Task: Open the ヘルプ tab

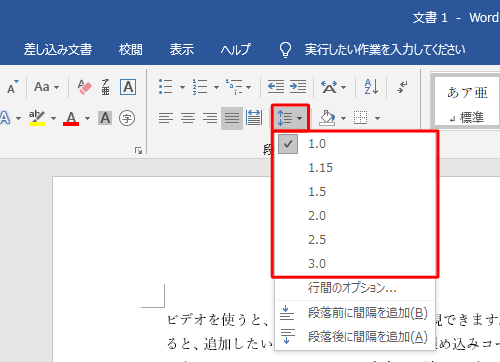Action: (235, 49)
